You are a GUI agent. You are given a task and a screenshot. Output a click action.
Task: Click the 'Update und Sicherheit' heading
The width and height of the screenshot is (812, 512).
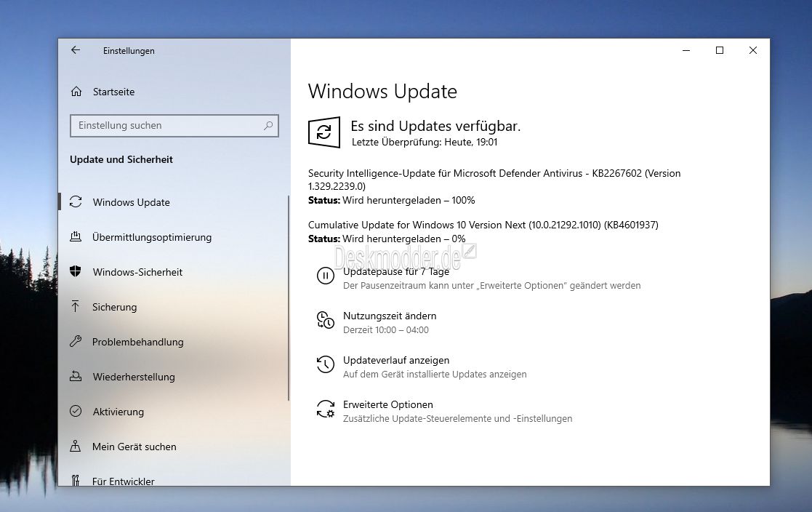121,159
